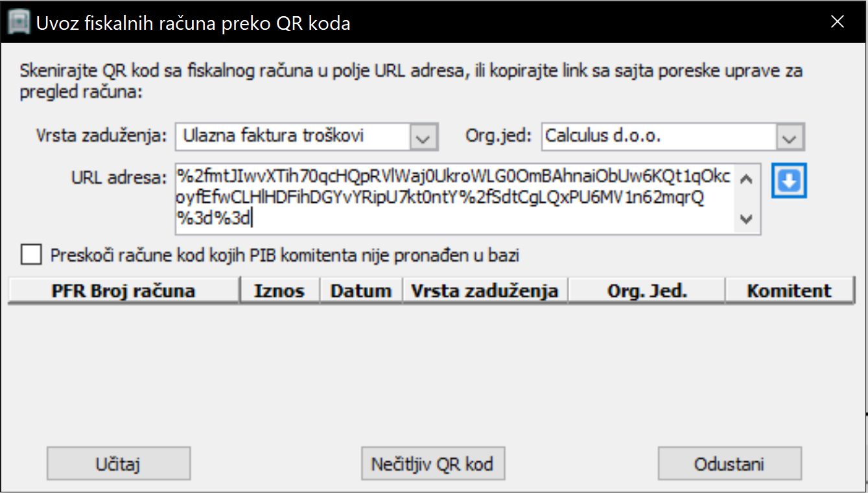868x493 pixels.
Task: Select 'Calculus d.o.o.' combo text
Action: tap(603, 136)
